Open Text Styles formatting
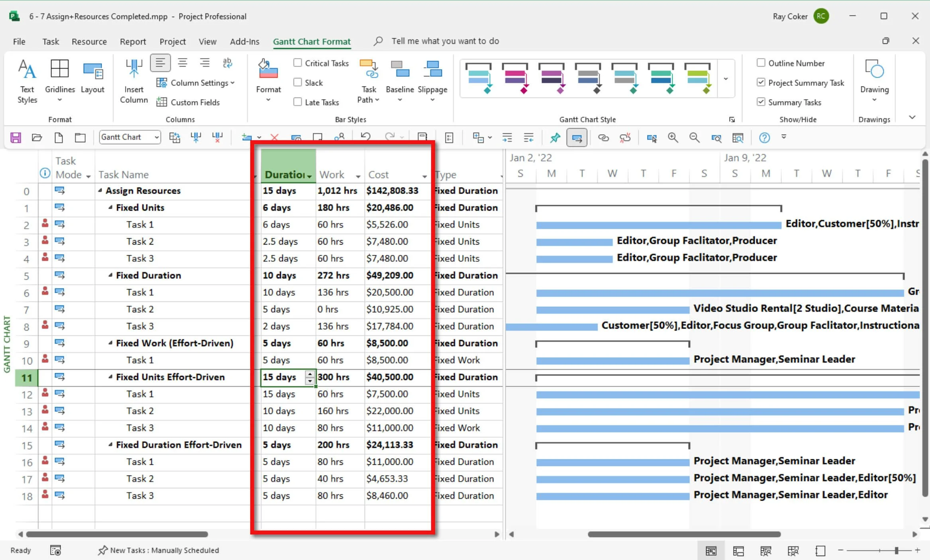This screenshot has width=930, height=560. tap(27, 82)
